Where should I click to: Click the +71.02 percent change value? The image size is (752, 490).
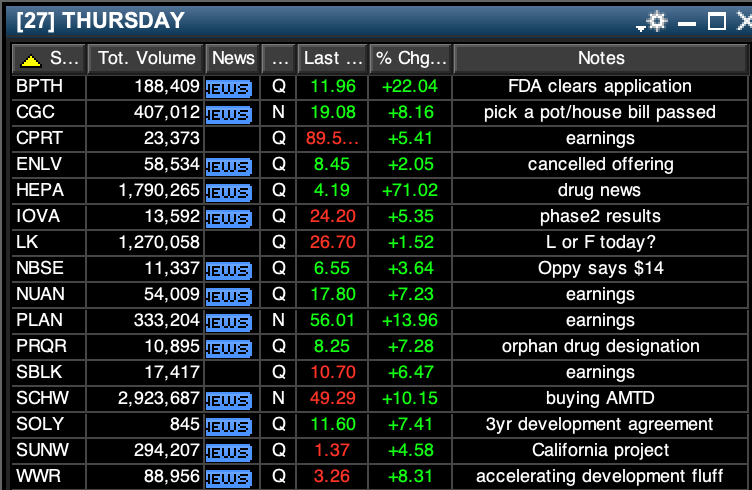tap(410, 190)
